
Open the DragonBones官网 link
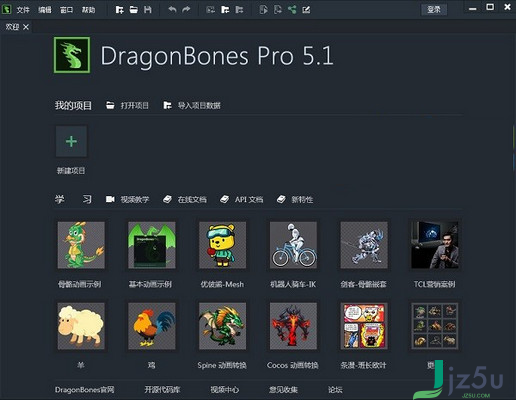pyautogui.click(x=85, y=389)
